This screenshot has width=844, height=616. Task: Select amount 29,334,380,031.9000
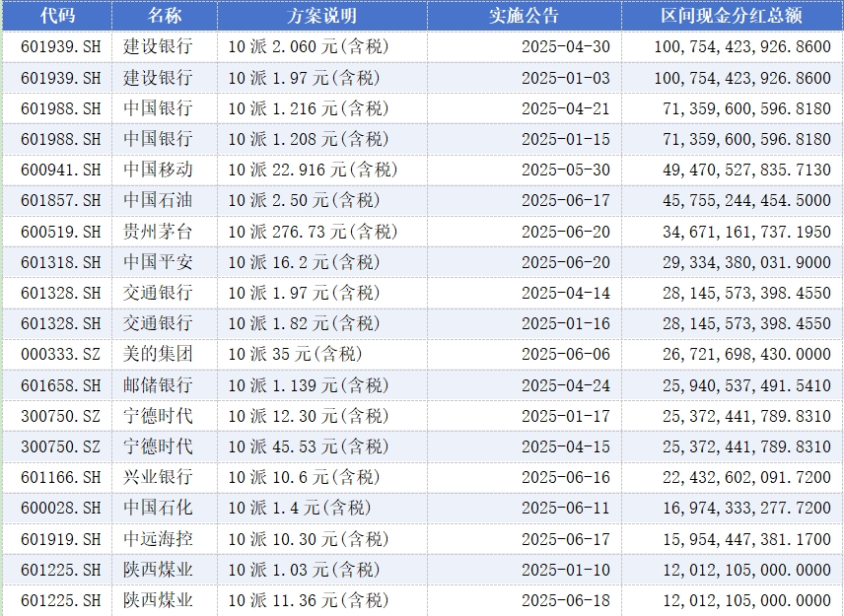(732, 262)
